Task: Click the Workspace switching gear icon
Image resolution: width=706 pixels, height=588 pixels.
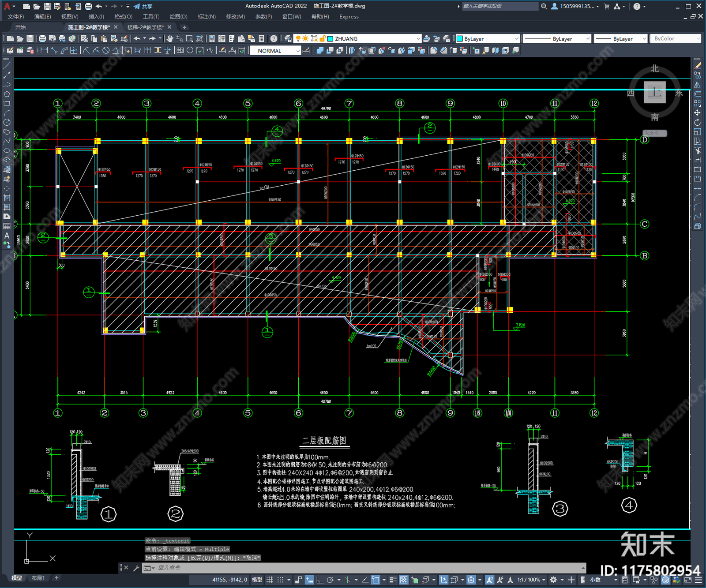Action: click(553, 580)
